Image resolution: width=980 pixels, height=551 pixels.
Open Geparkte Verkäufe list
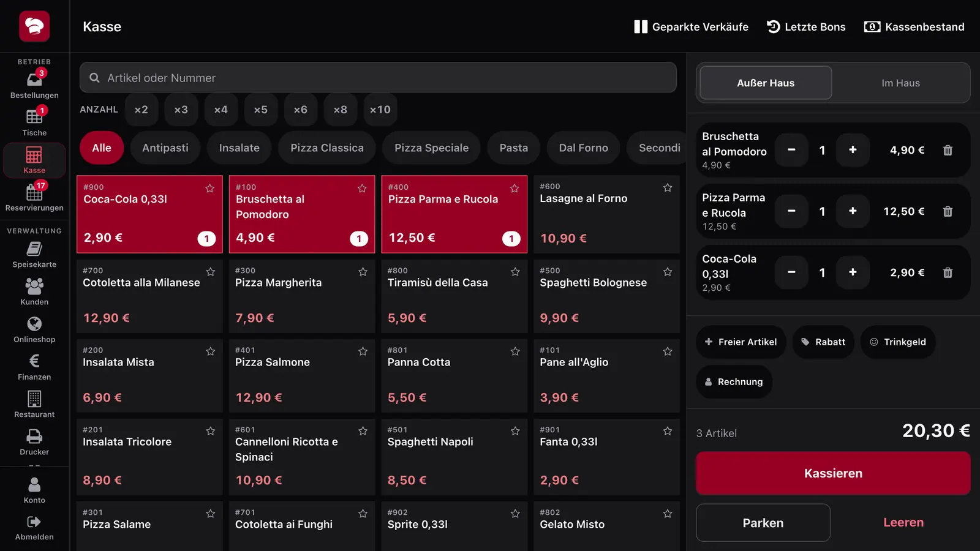[692, 27]
